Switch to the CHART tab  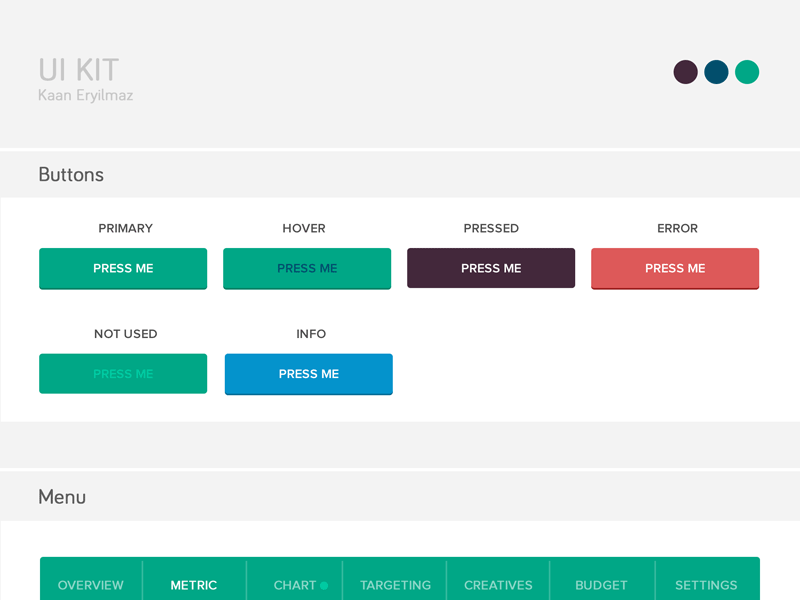pos(295,585)
